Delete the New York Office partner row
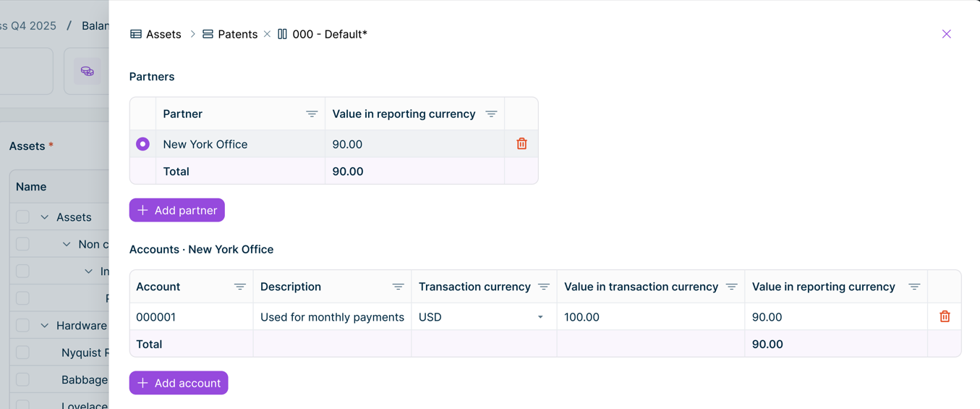 [x=521, y=144]
